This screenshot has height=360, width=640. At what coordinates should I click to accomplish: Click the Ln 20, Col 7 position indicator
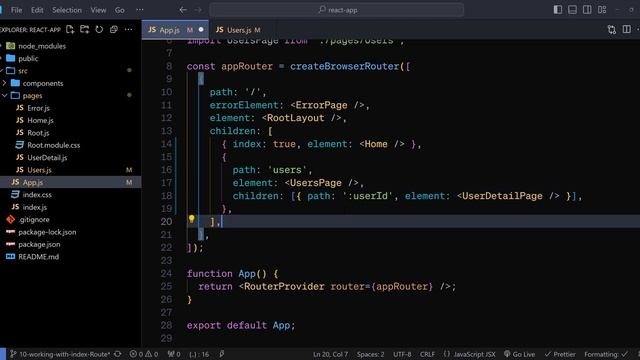click(331, 354)
